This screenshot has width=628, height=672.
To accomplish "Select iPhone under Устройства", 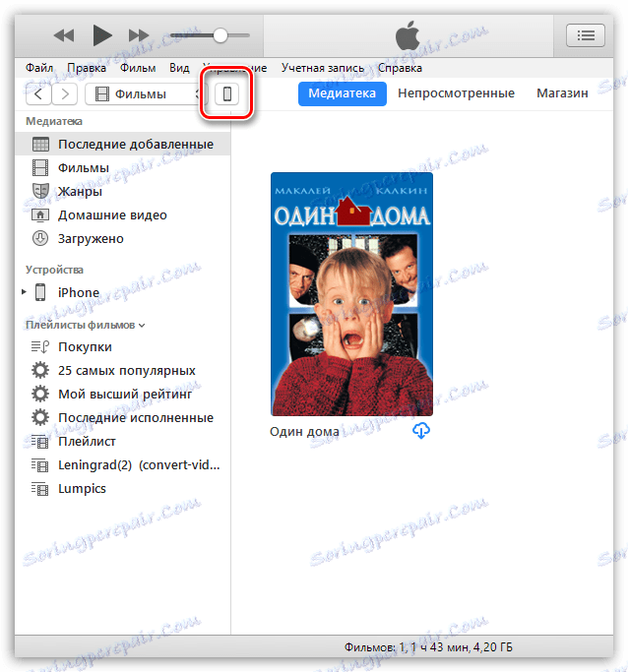I will pos(123,292).
